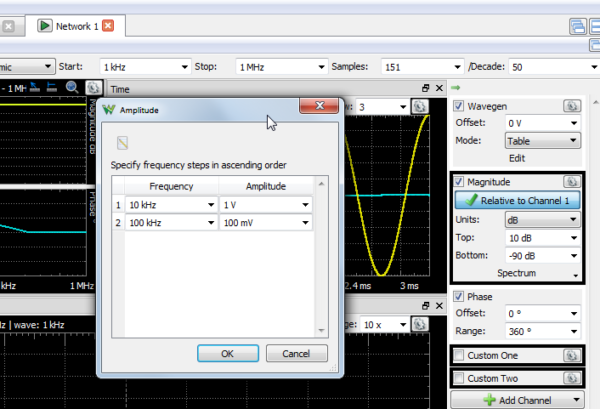
Task: Open row 1 Frequency 10 kHz dropdown
Action: (211, 205)
